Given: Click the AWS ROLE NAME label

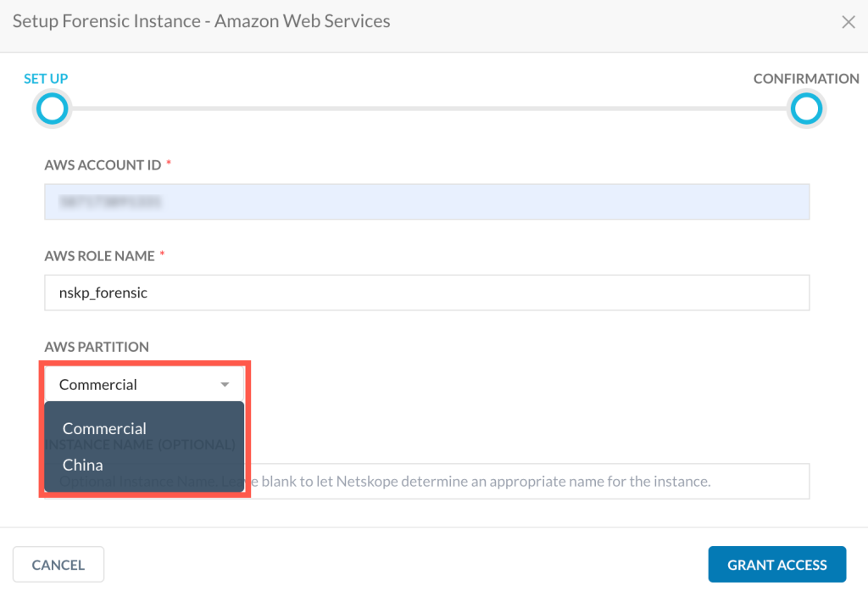Looking at the screenshot, I should pyautogui.click(x=100, y=256).
